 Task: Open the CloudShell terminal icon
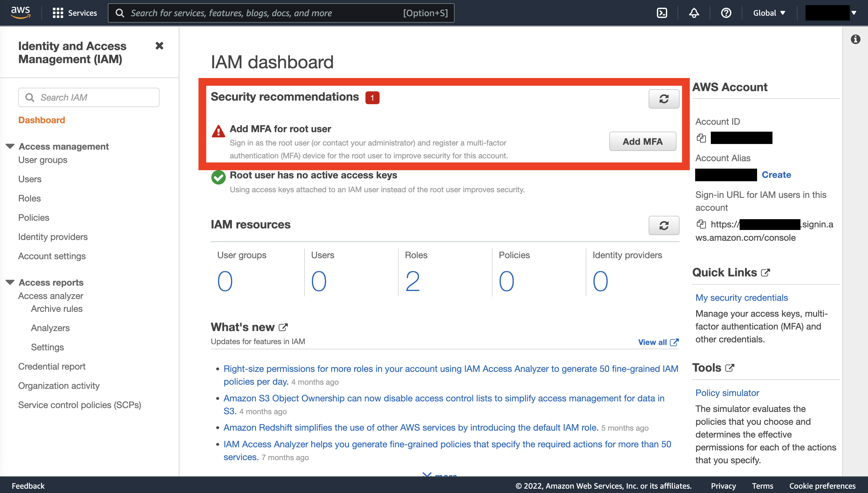pyautogui.click(x=662, y=13)
